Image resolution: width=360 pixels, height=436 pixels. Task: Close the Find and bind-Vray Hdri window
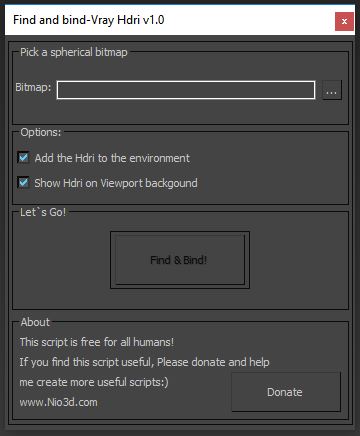click(344, 22)
